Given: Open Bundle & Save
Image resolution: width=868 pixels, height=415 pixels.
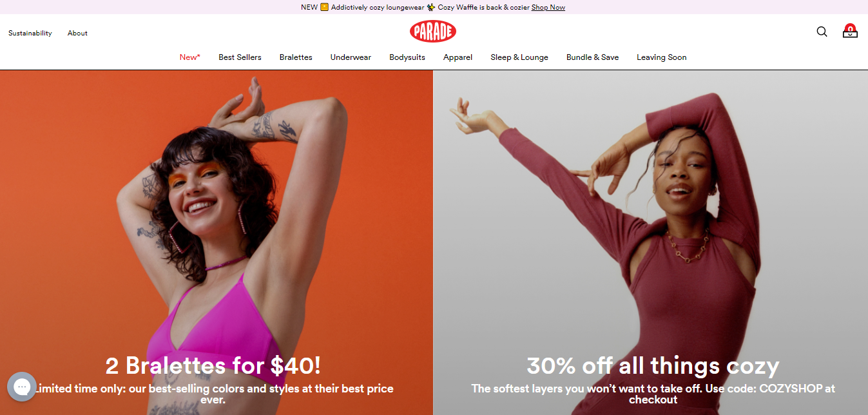Looking at the screenshot, I should point(592,57).
